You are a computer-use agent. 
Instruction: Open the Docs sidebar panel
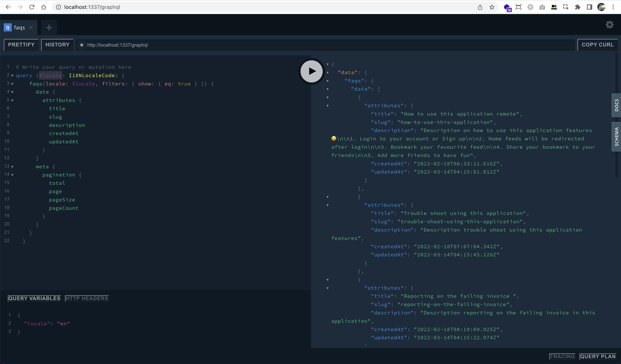616,105
